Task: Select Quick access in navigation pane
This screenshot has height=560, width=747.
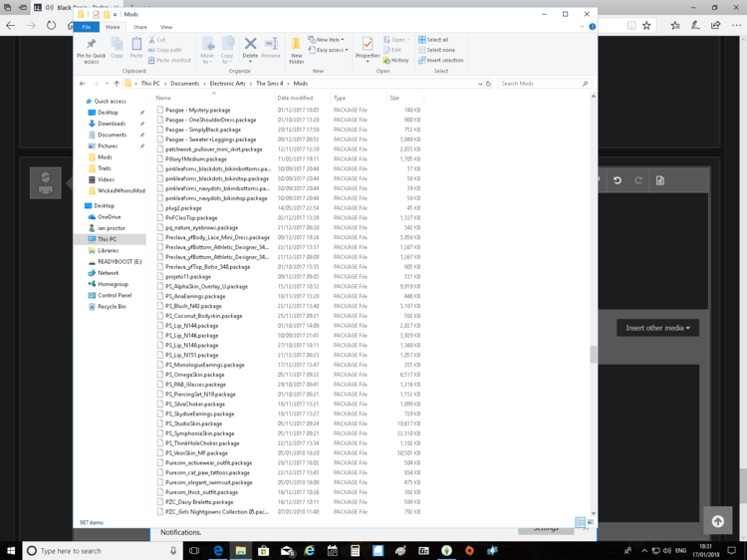Action: pos(110,101)
